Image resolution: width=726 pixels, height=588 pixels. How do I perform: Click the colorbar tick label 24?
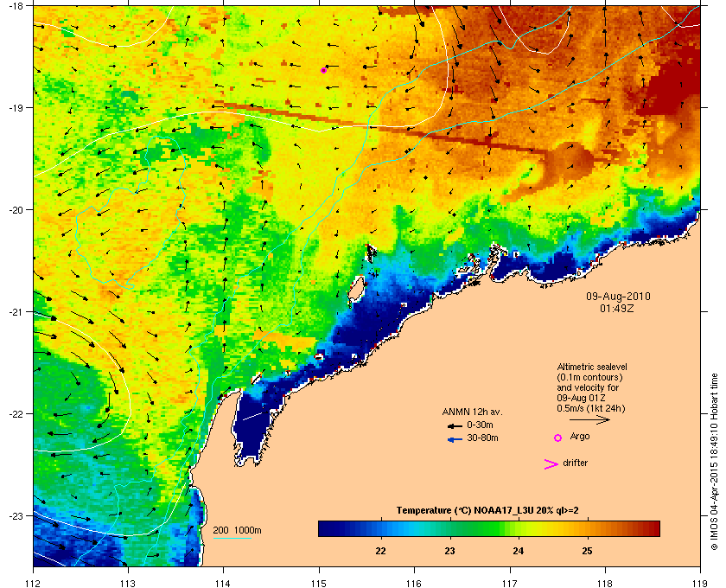[x=518, y=551]
